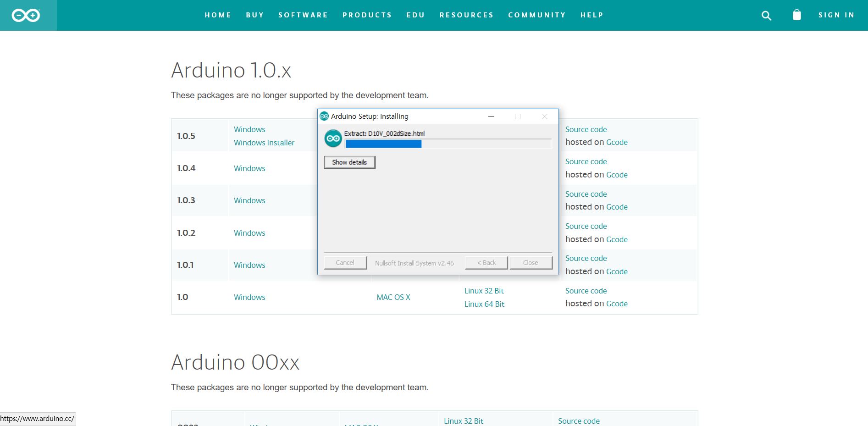This screenshot has height=426, width=868.
Task: Open the BUY menu item
Action: (x=255, y=15)
